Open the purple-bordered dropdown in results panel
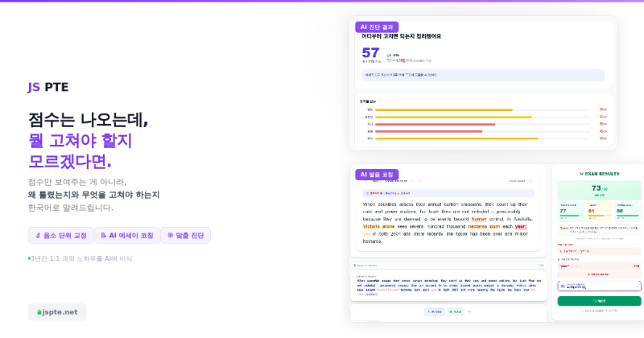This screenshot has width=644, height=338. tap(599, 286)
